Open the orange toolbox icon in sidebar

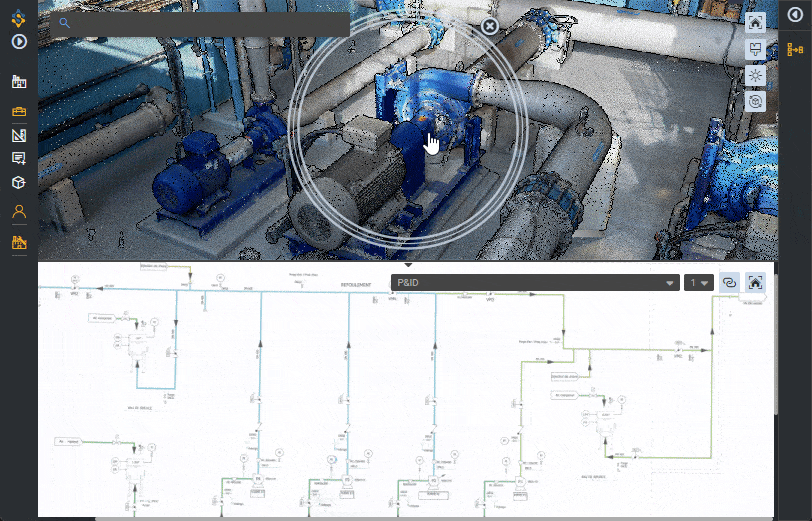click(x=18, y=110)
